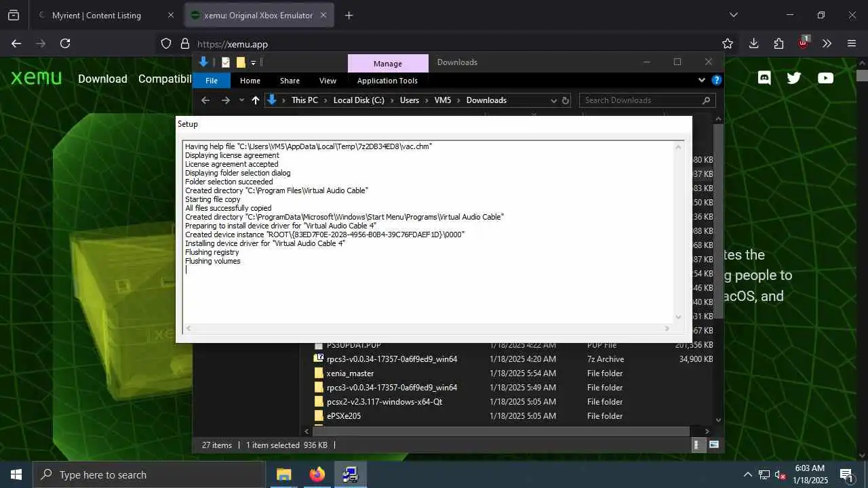868x488 pixels.
Task: Click the site padlock icon
Action: 184,44
